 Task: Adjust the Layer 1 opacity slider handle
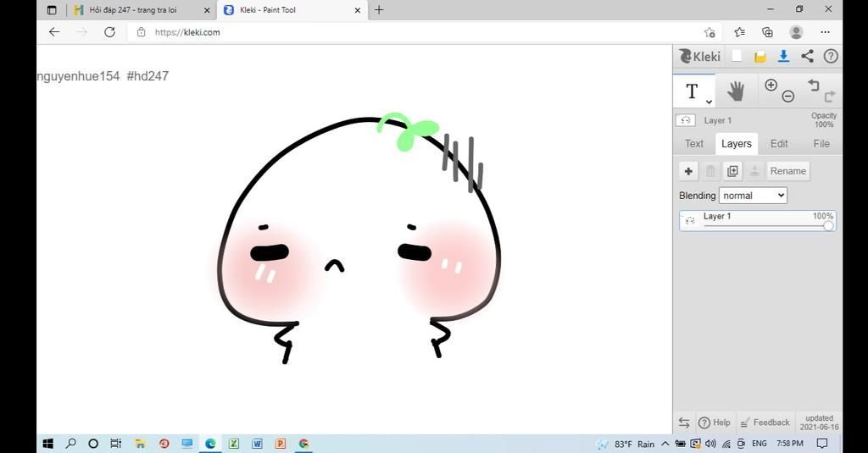(828, 226)
